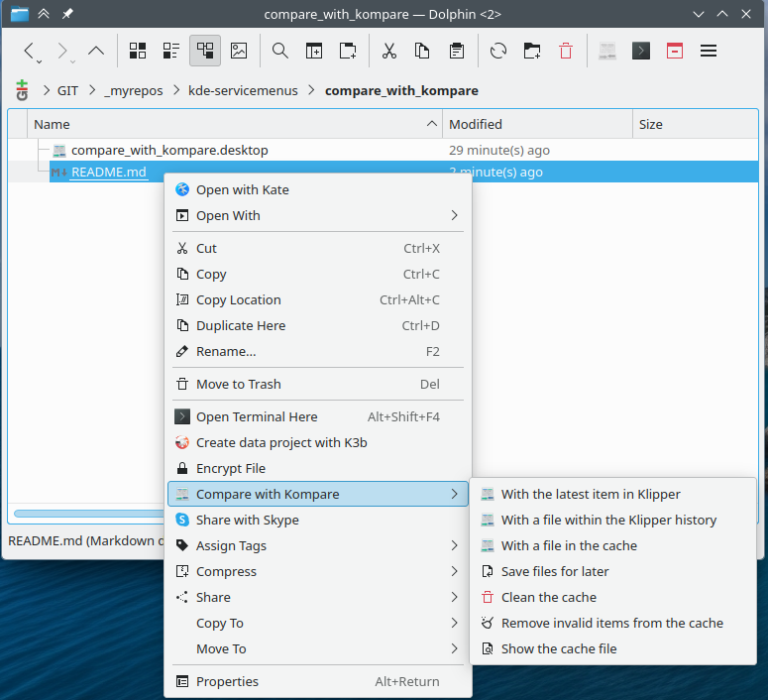Choose Move to Trash
The height and width of the screenshot is (700, 768).
click(x=317, y=385)
